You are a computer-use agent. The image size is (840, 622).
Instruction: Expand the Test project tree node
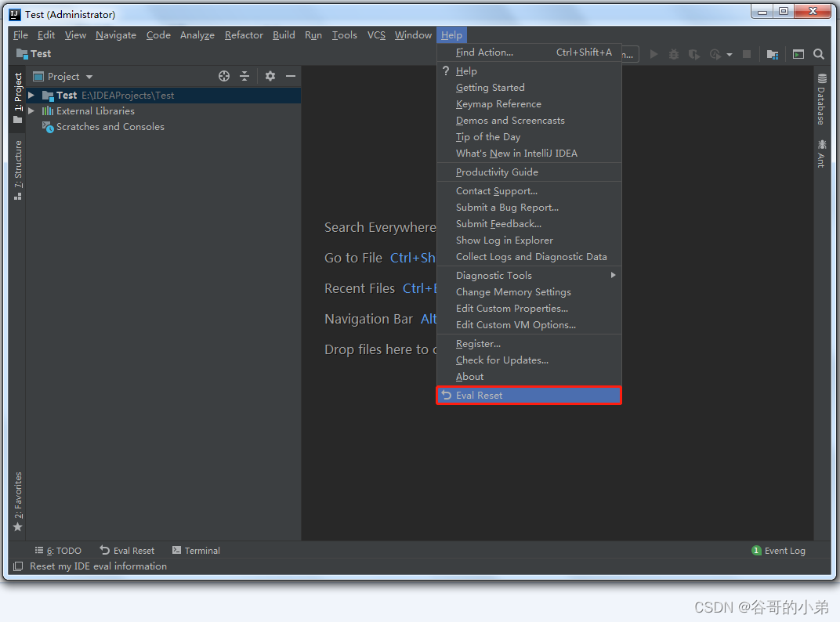[31, 96]
